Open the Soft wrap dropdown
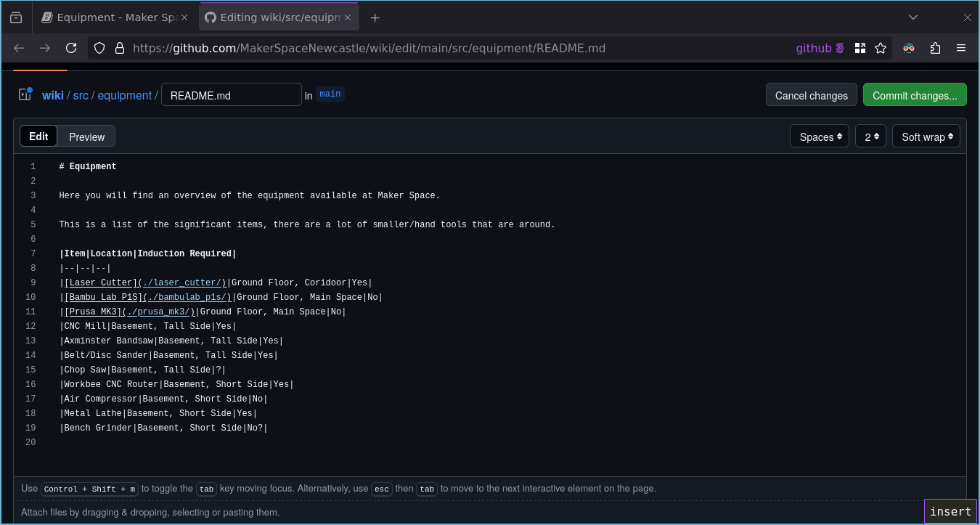The height and width of the screenshot is (525, 980). click(926, 136)
